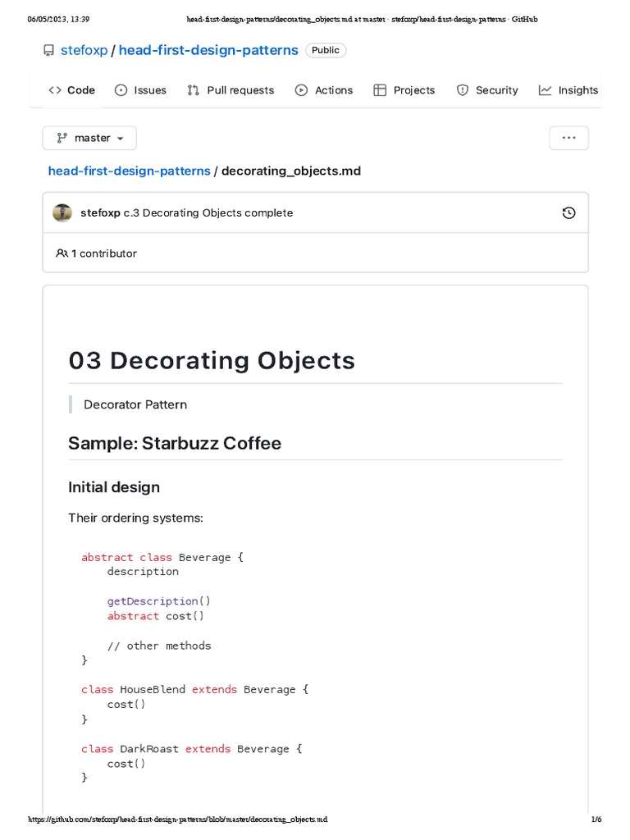Click the Issues circle-dot icon
The image size is (630, 840).
click(x=121, y=90)
